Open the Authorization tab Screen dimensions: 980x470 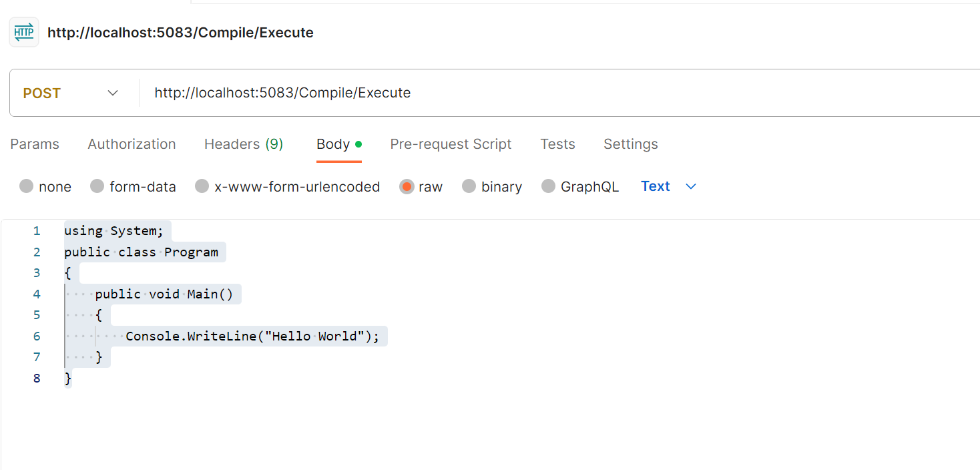pos(132,144)
